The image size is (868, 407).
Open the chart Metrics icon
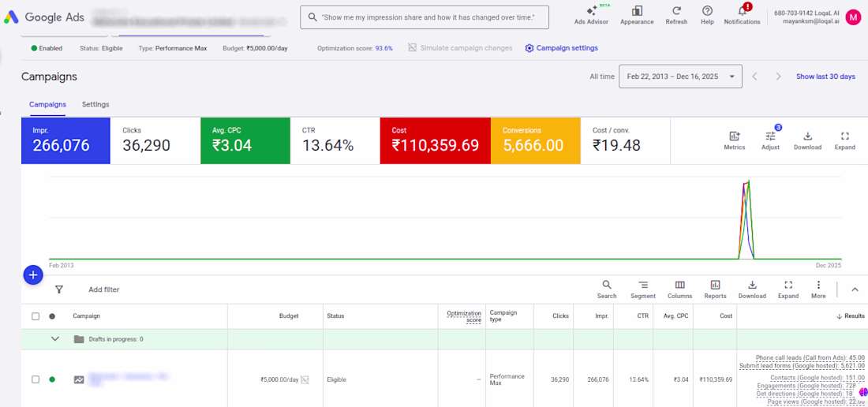[x=735, y=136]
